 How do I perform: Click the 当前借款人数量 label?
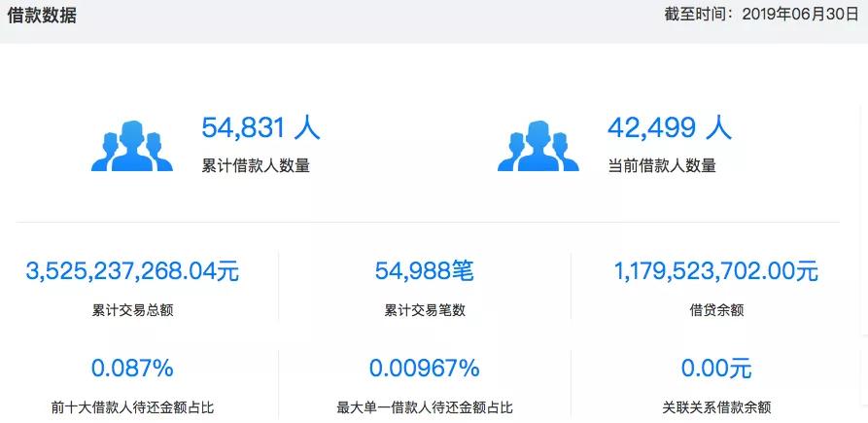[662, 165]
